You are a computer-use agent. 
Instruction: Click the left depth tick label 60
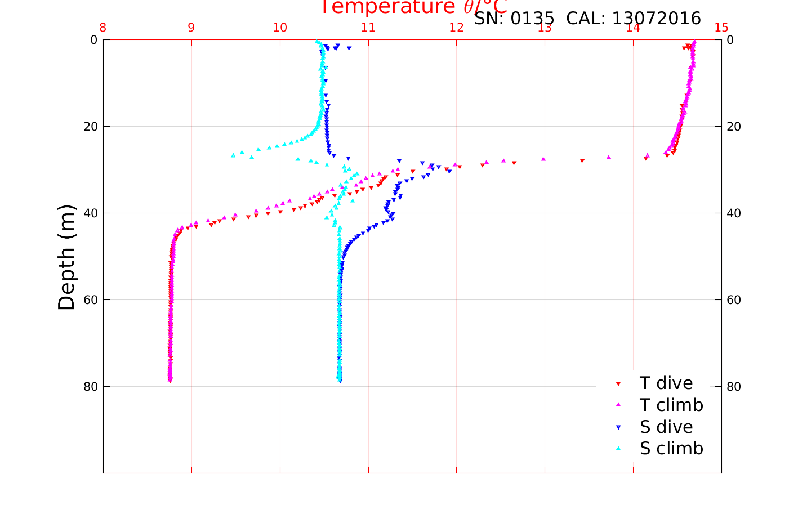[x=90, y=300]
